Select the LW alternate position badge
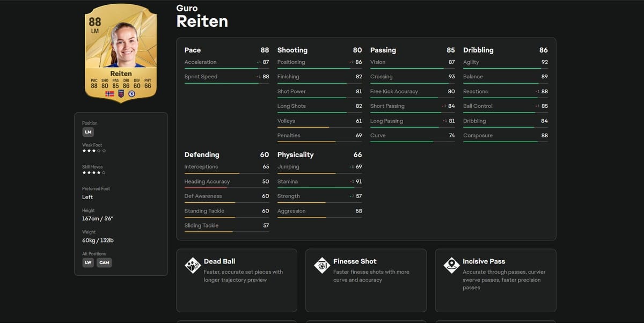The height and width of the screenshot is (323, 644). 88,262
